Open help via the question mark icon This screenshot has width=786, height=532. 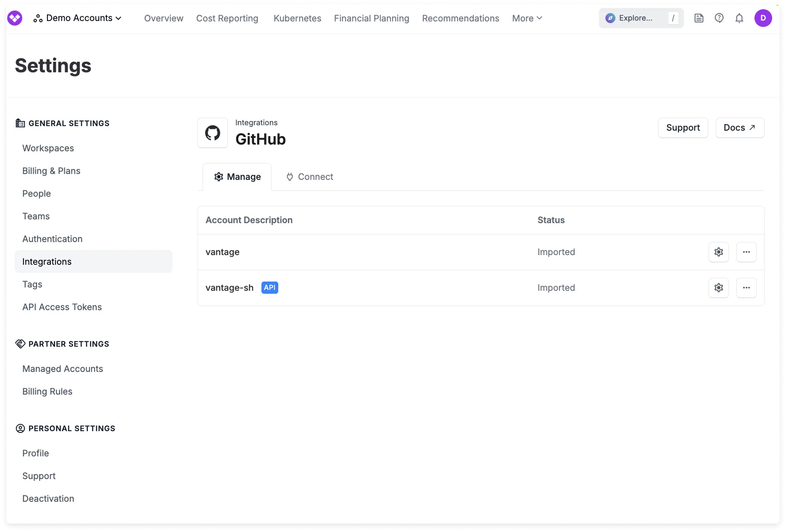pyautogui.click(x=719, y=18)
